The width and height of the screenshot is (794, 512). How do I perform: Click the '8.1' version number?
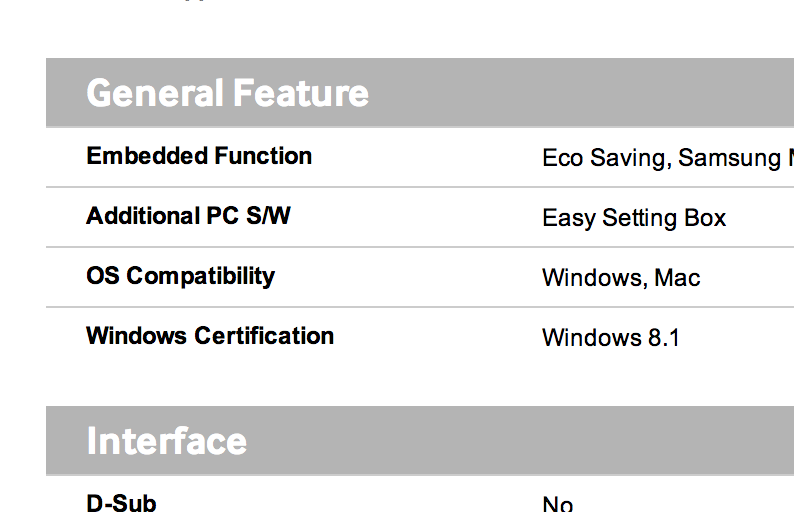click(x=663, y=338)
